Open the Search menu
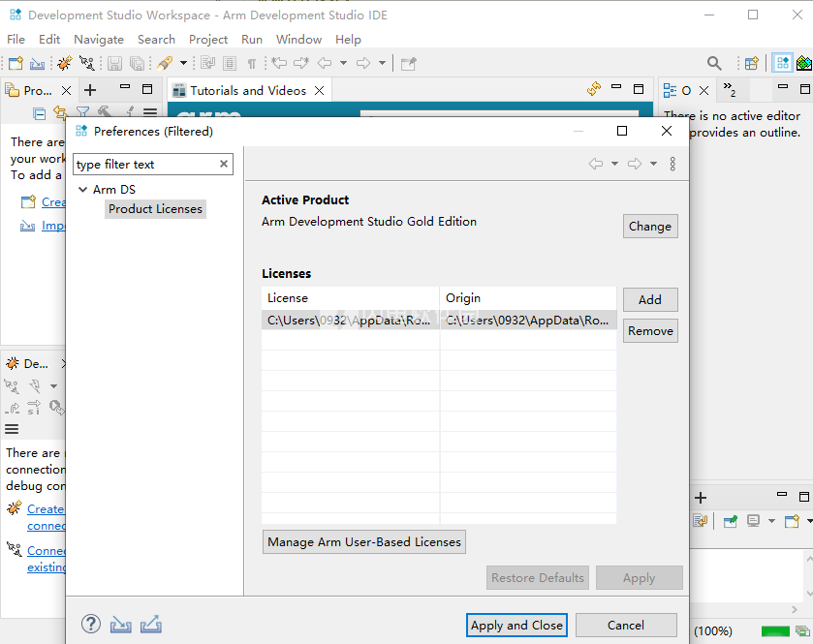 [x=156, y=40]
